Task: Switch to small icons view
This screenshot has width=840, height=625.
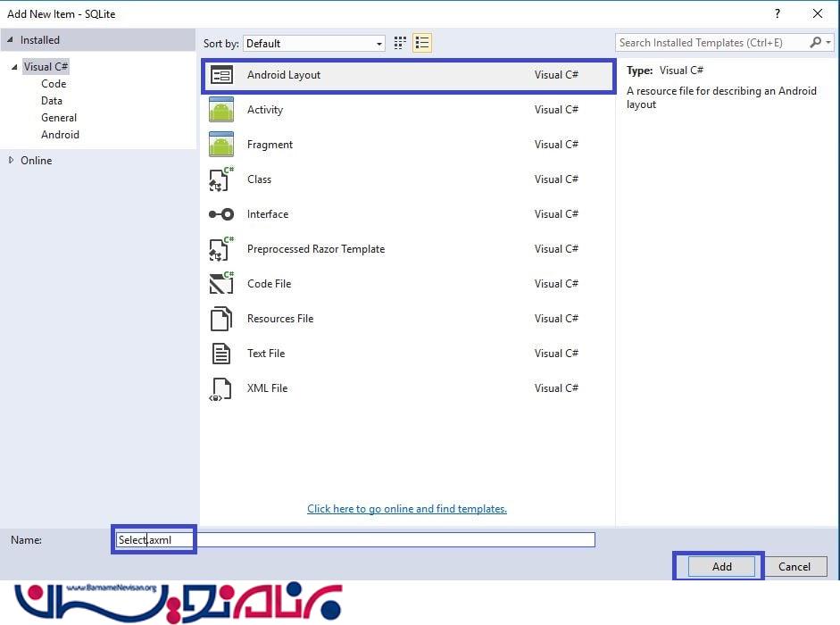Action: (x=400, y=43)
